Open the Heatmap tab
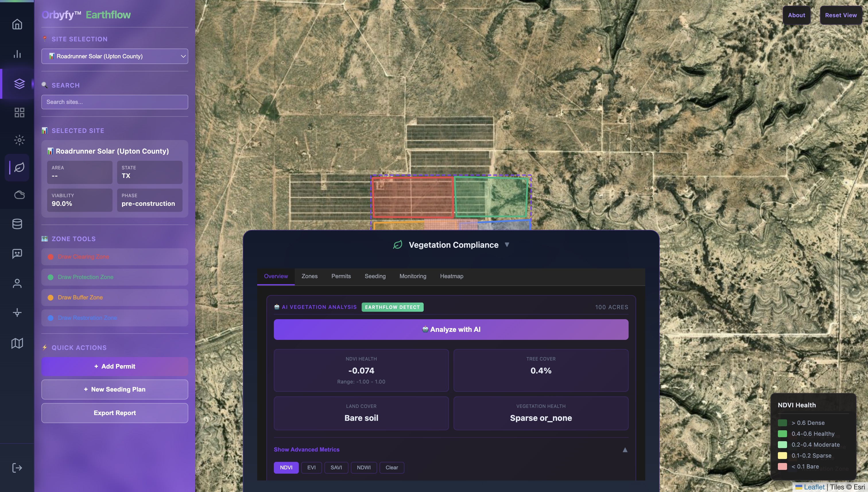 click(x=452, y=276)
